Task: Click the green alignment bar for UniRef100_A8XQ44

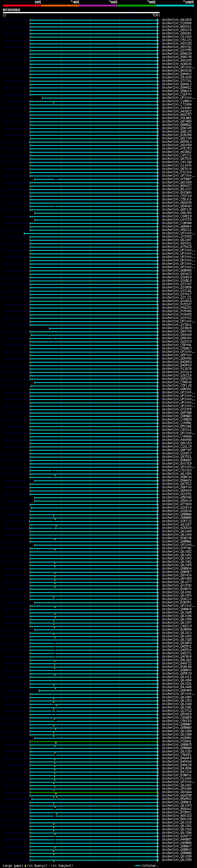Action: 94,792
